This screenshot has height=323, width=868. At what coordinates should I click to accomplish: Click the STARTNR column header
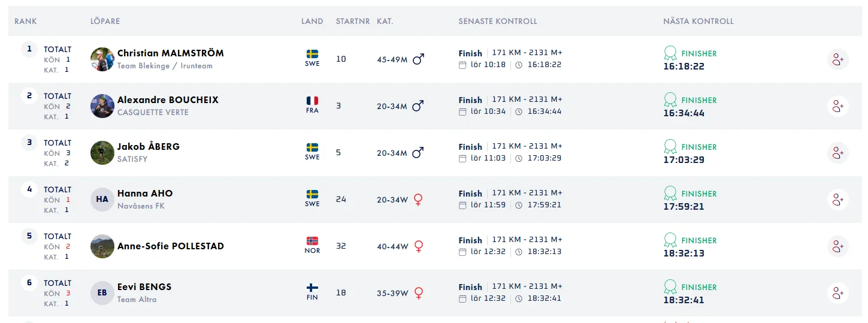point(353,21)
